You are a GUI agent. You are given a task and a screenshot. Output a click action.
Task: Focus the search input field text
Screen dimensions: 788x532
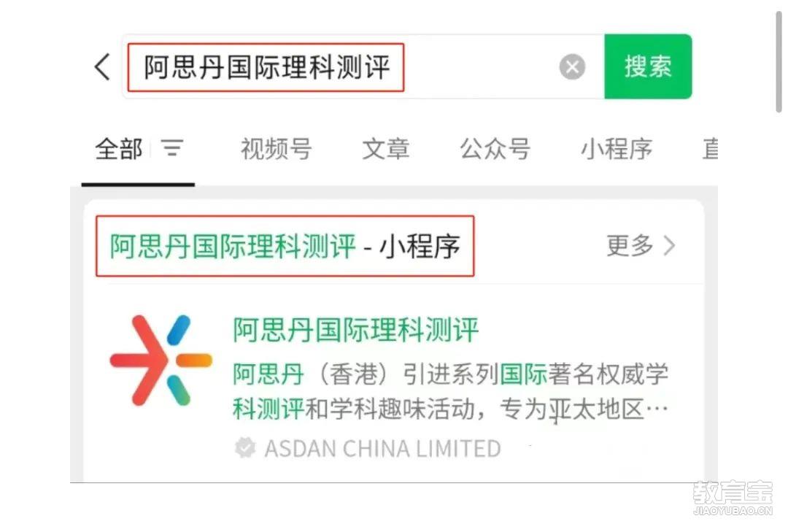click(x=267, y=67)
